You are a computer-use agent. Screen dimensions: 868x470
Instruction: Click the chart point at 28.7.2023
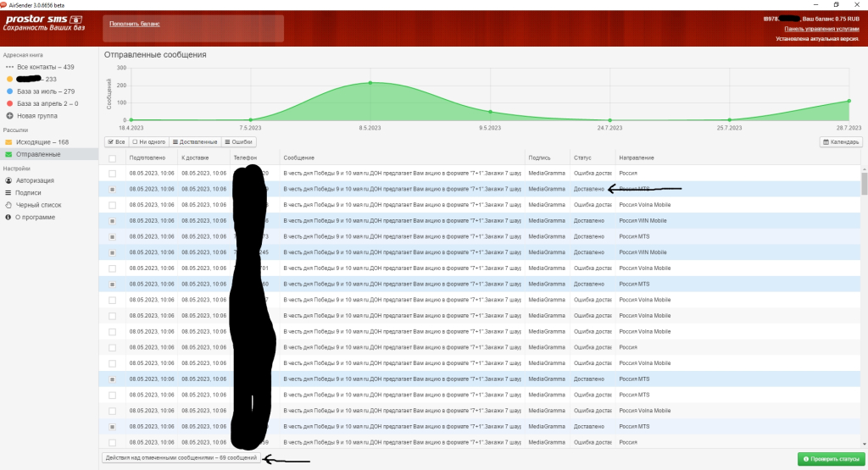[849, 101]
